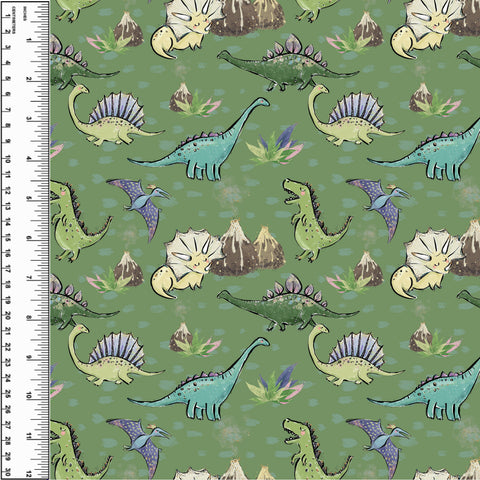Click the centimeter number 15 on the ruler
The image size is (480, 480).
point(8,237)
